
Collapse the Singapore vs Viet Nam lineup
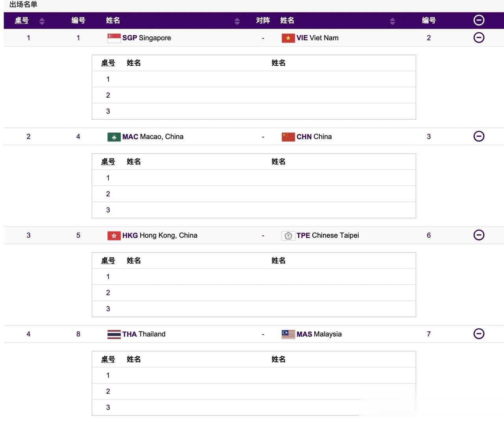click(479, 37)
